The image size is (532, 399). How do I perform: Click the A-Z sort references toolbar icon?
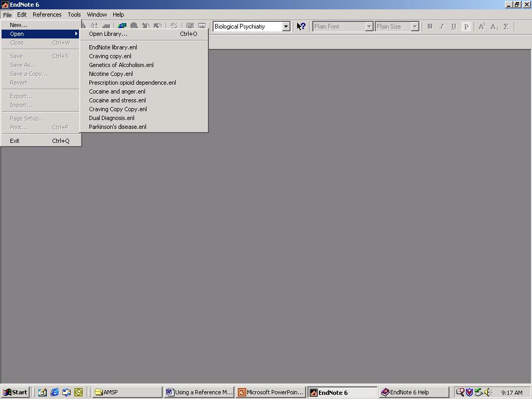pos(94,26)
